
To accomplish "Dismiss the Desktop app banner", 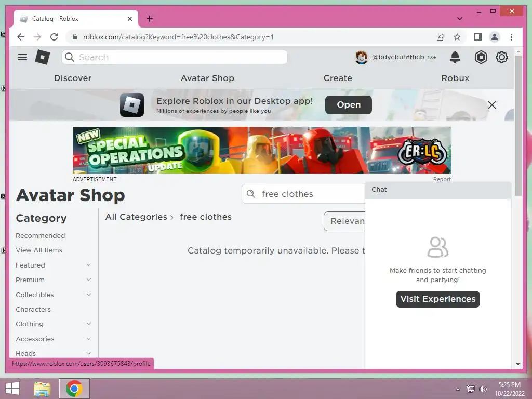I will (492, 105).
